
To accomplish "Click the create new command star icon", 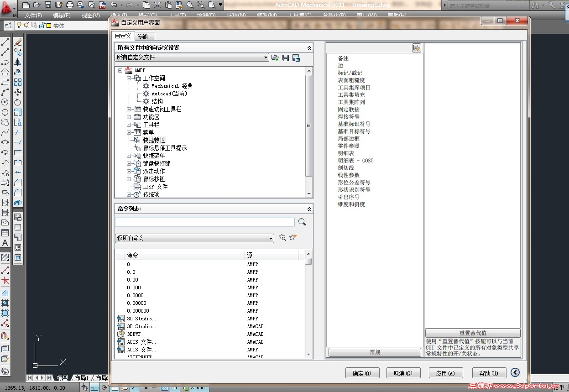I will coord(293,237).
